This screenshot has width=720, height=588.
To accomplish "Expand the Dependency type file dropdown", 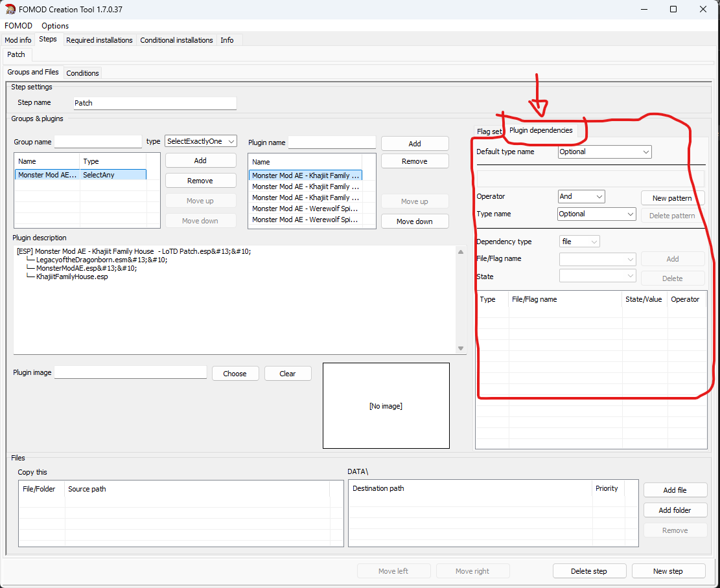I will pyautogui.click(x=579, y=242).
